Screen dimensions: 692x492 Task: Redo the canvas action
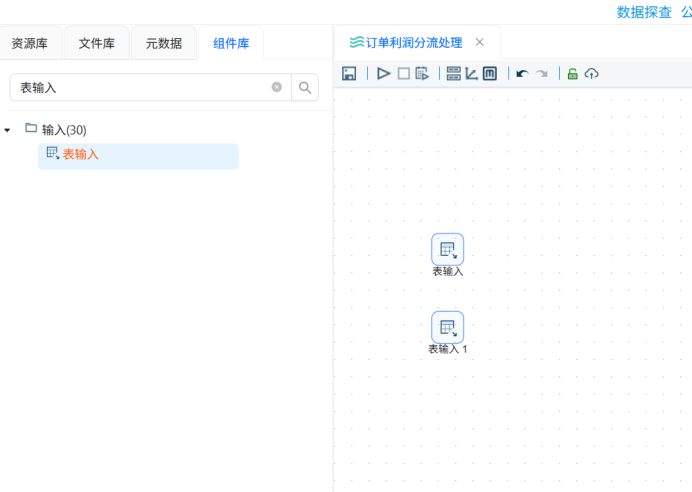click(542, 74)
